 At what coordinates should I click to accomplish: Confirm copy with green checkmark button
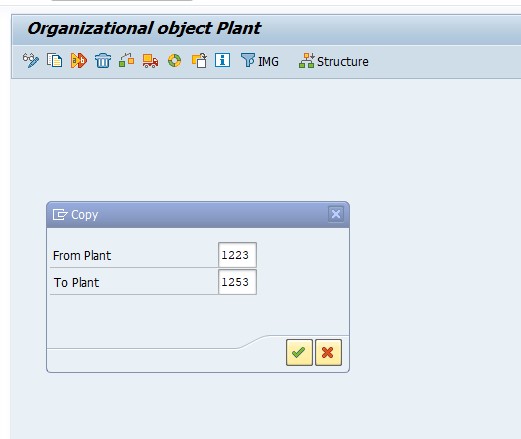(x=299, y=352)
